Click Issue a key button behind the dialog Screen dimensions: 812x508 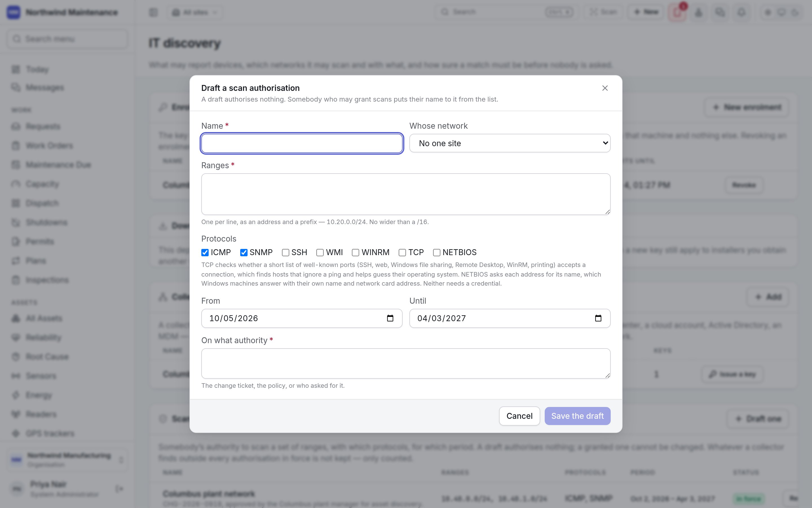point(733,374)
